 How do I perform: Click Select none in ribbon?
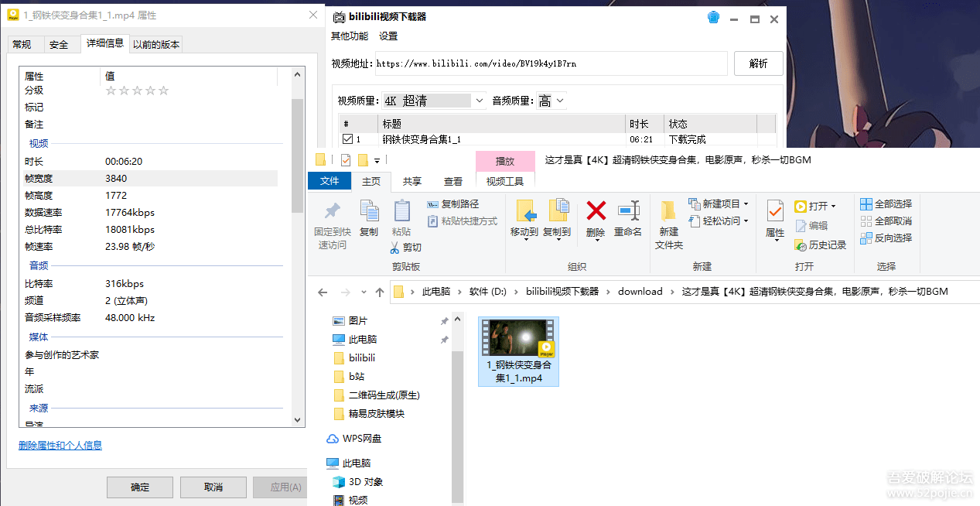(886, 221)
